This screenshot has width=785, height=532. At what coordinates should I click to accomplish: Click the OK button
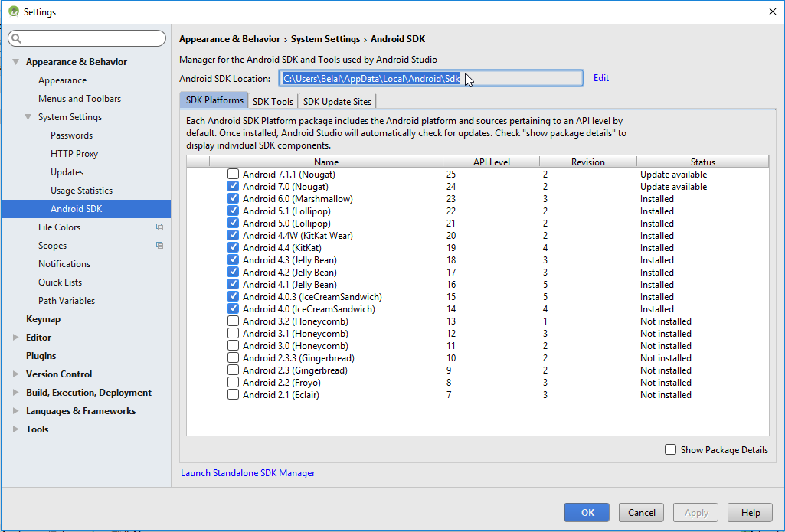(587, 513)
